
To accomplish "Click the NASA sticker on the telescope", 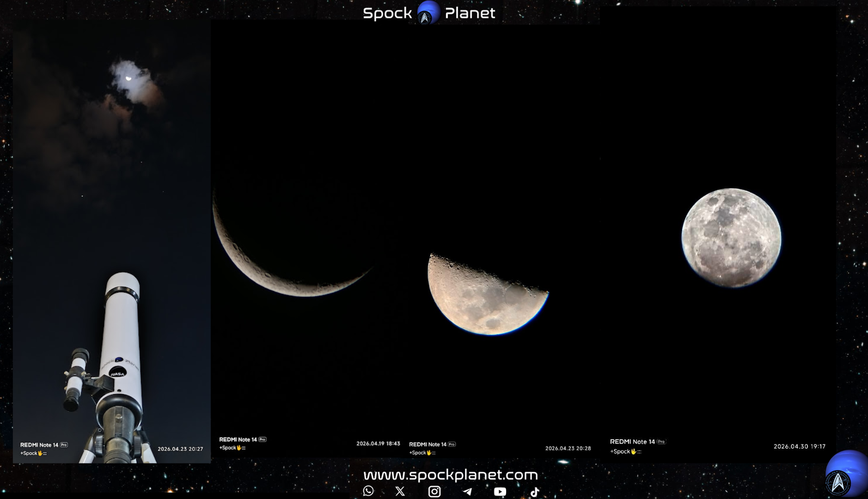I will 118,372.
